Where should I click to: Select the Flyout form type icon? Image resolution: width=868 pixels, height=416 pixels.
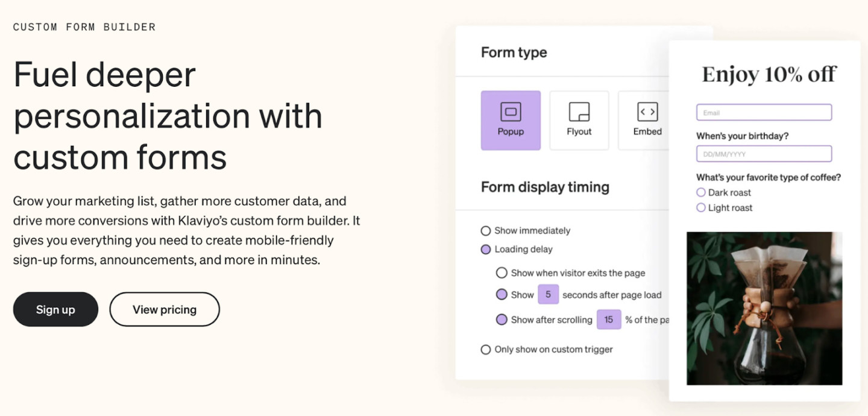[x=579, y=119]
